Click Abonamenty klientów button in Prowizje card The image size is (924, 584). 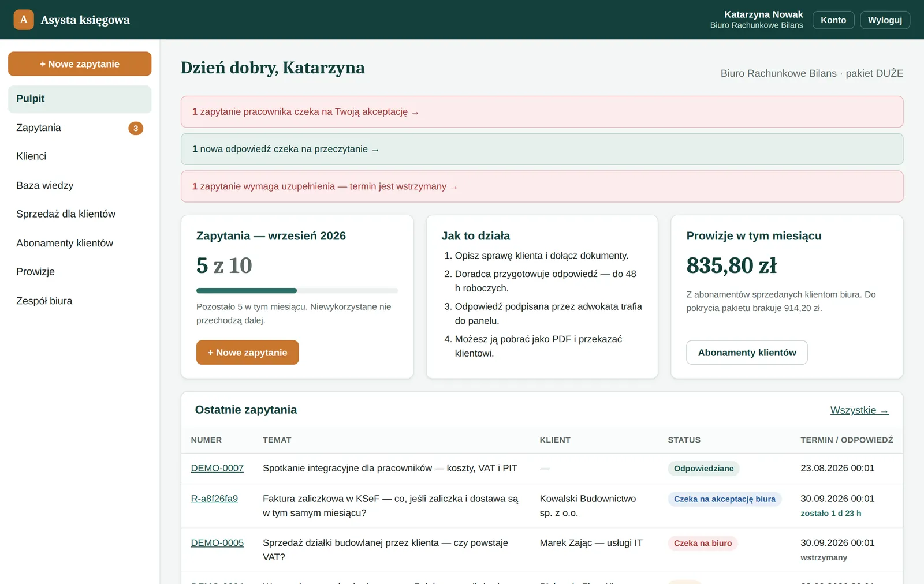click(747, 353)
